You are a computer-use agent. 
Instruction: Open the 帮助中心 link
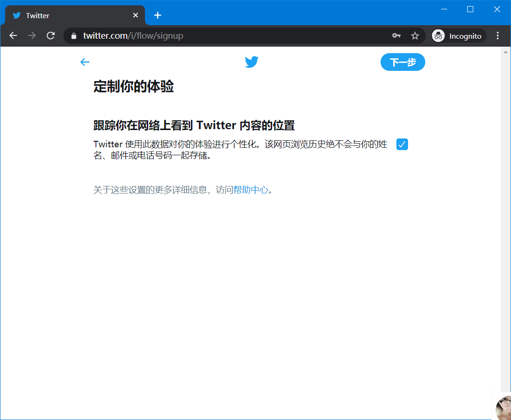[251, 190]
